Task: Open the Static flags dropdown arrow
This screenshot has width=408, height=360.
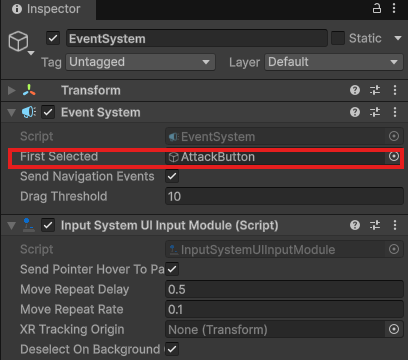Action: pyautogui.click(x=397, y=38)
